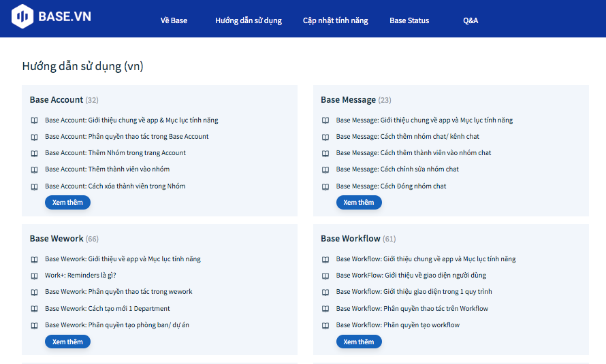Screen dimensions: 606x364
Task: Click book icon beside Cách thêm thành viên vào nhóm chat
Action: point(325,153)
